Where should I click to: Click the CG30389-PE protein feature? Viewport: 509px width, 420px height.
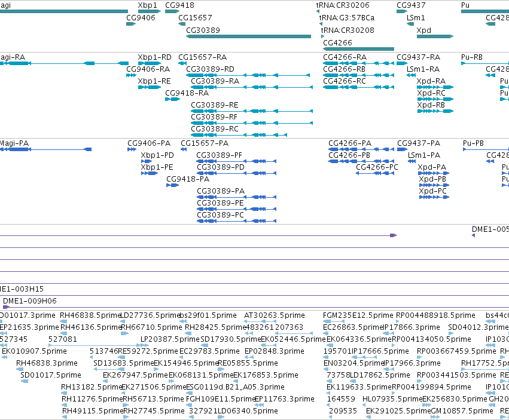[236, 209]
